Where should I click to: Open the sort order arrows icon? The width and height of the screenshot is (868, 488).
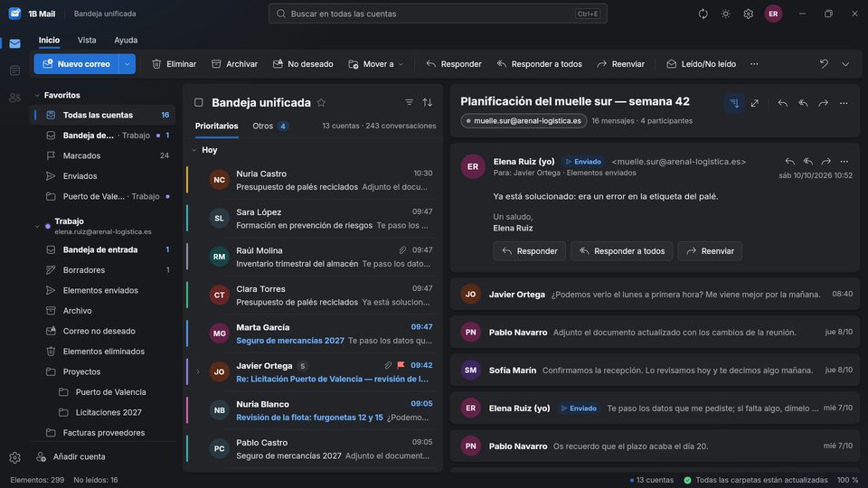click(428, 102)
